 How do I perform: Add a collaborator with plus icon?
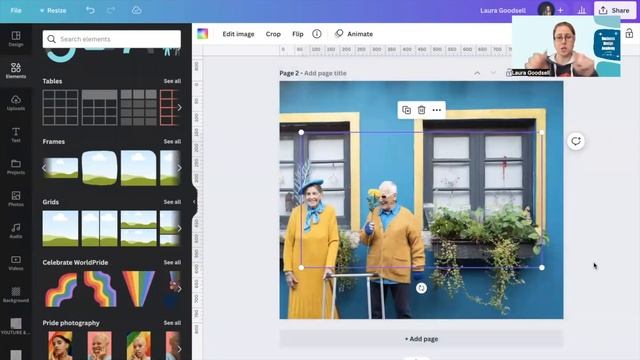point(560,10)
